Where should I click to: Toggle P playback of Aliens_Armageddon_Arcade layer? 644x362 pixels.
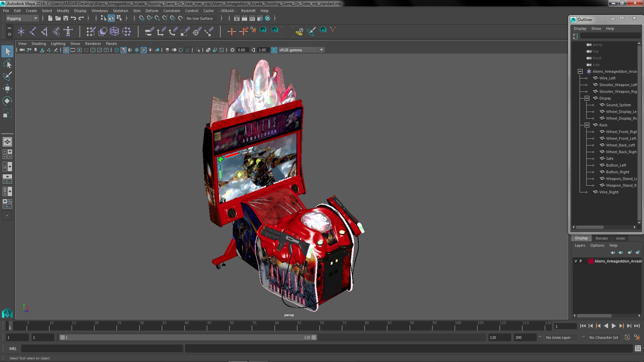pyautogui.click(x=581, y=261)
